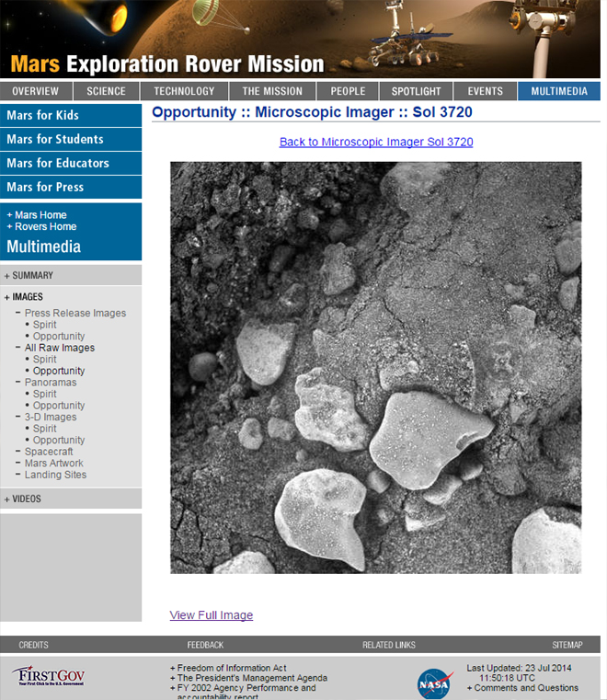Expand the SUMMARY section
The width and height of the screenshot is (607, 700).
tap(32, 275)
